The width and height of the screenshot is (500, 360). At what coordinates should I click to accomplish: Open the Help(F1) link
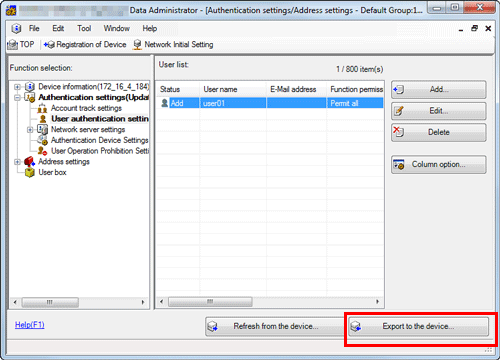29,325
